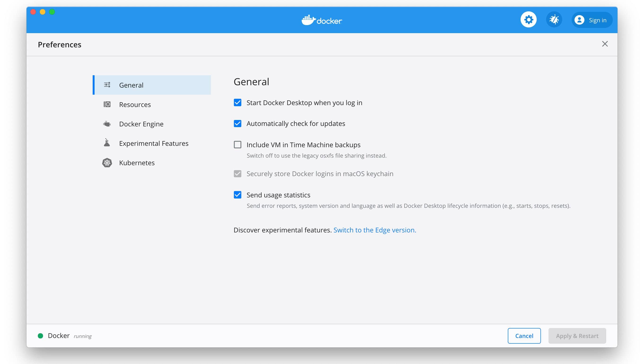The height and width of the screenshot is (364, 644).
Task: Uncheck Automatically check for updates
Action: [238, 124]
